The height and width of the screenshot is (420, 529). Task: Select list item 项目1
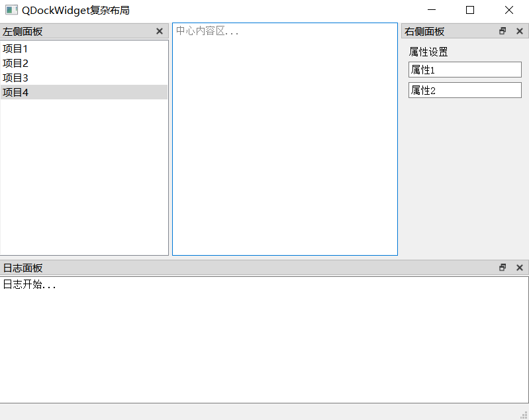(x=84, y=48)
